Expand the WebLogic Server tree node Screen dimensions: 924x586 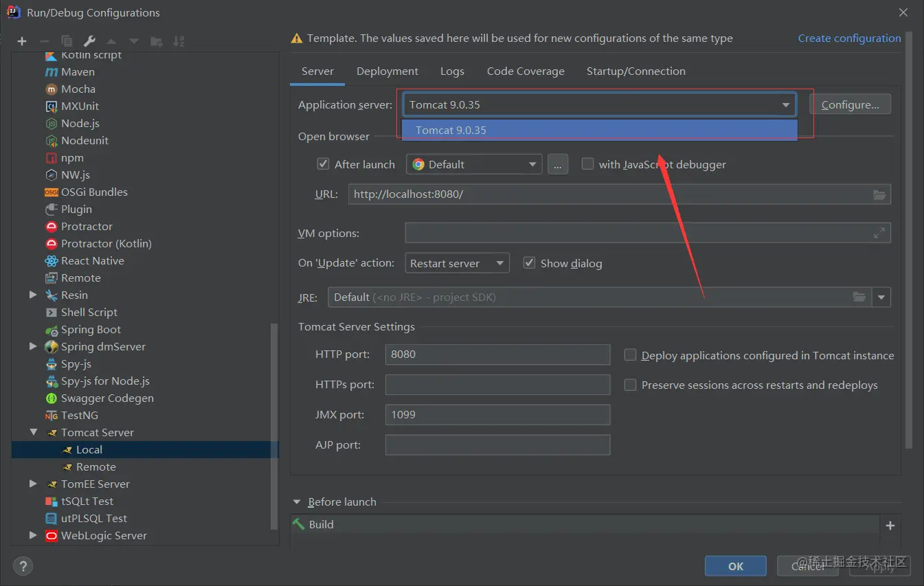33,535
